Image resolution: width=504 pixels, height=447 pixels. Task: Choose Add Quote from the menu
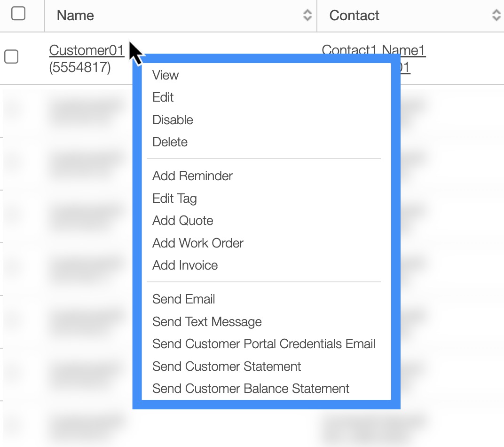[183, 221]
